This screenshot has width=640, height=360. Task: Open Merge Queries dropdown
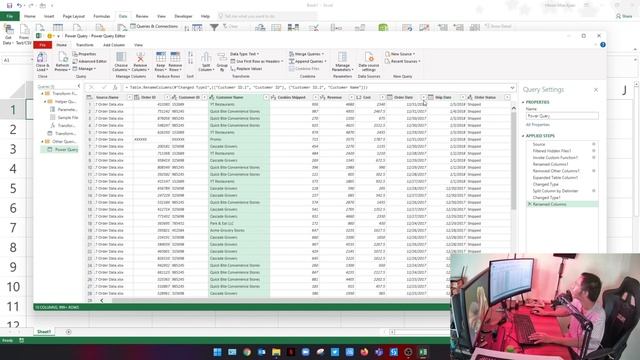[x=307, y=54]
